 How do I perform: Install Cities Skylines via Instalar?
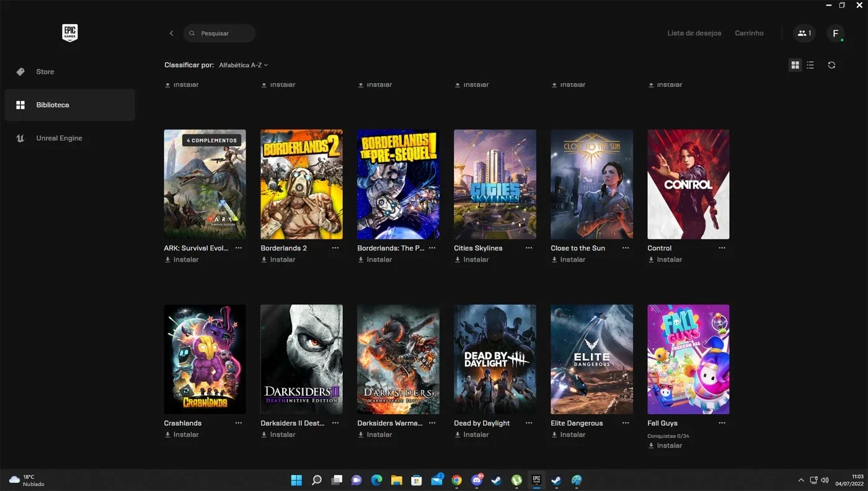[x=471, y=260]
